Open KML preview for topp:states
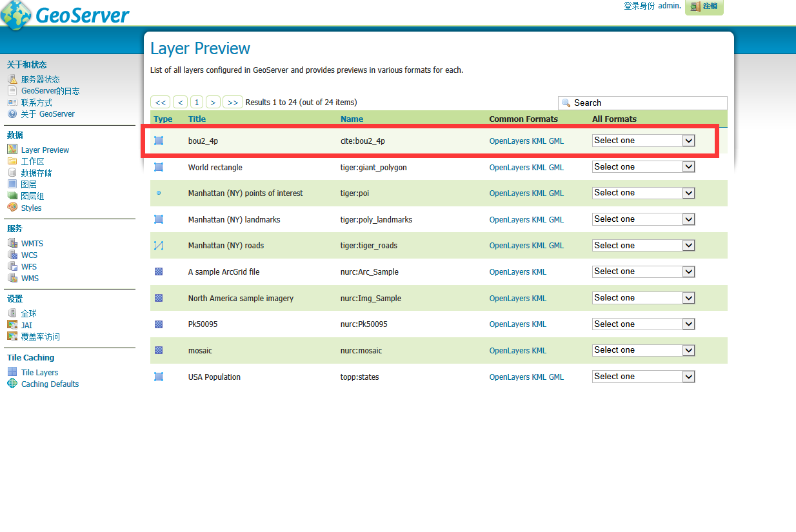This screenshot has width=796, height=532. click(539, 377)
